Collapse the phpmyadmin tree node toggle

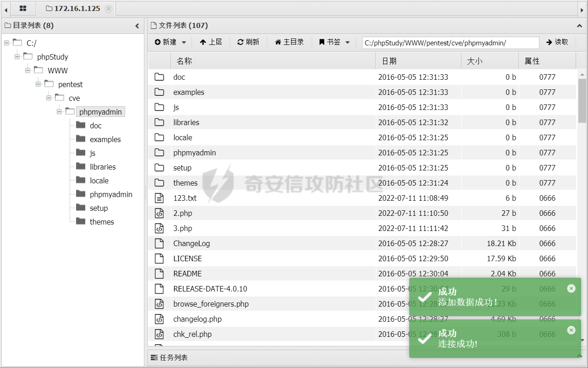point(60,112)
